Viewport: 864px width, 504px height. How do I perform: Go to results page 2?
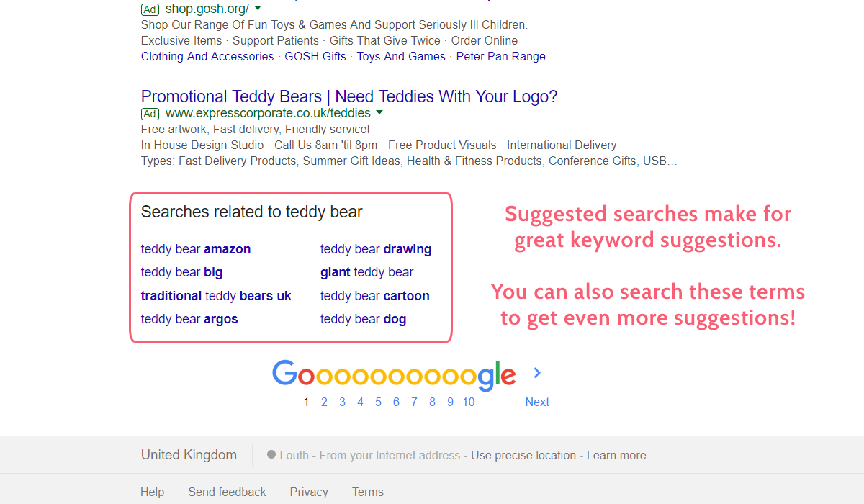point(324,402)
